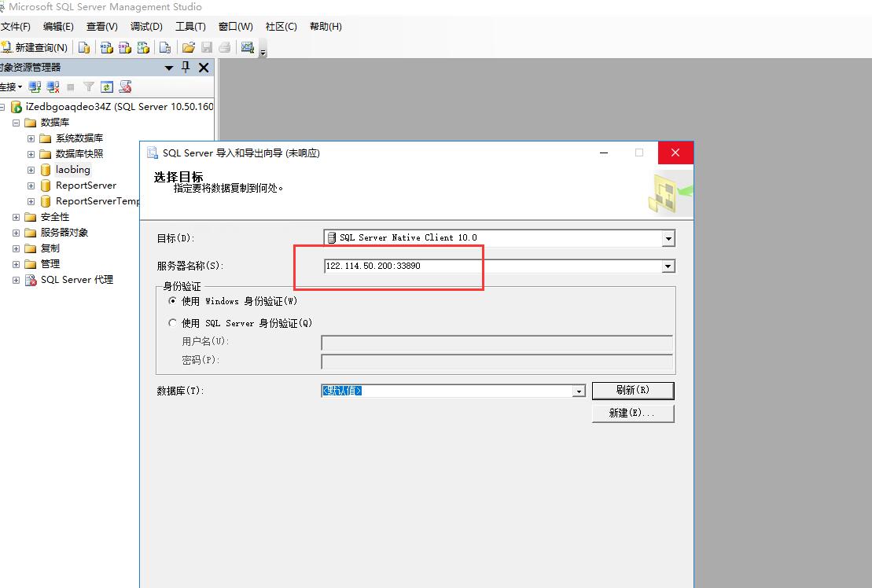Viewport: 872px width, 588px height.
Task: Click the 新建查询(N) toolbar button
Action: point(35,48)
